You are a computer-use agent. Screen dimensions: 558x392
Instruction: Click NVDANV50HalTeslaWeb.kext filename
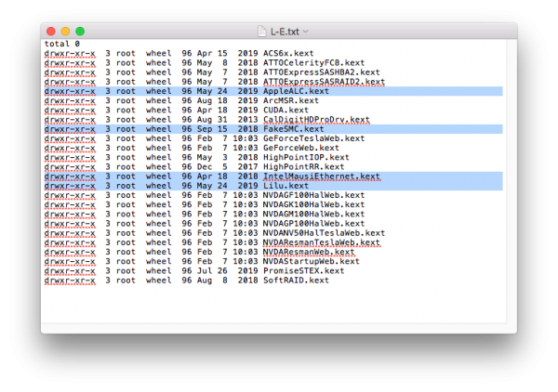(324, 233)
